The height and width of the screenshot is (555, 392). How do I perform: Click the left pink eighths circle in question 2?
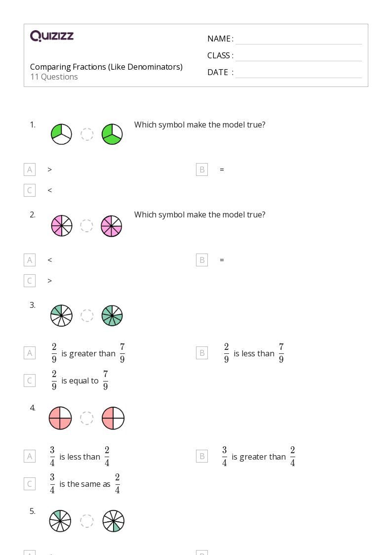[62, 226]
